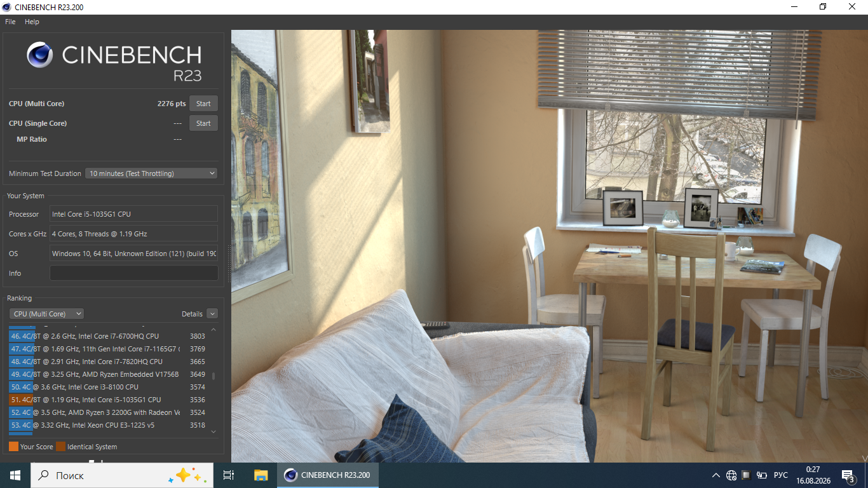Open the File menu
Image resolution: width=868 pixels, height=488 pixels.
pos(10,22)
